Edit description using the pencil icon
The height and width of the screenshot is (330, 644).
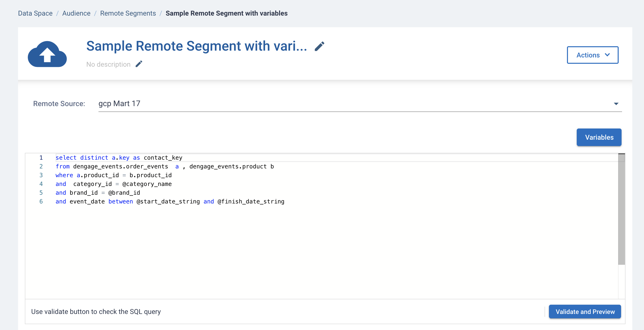(139, 64)
